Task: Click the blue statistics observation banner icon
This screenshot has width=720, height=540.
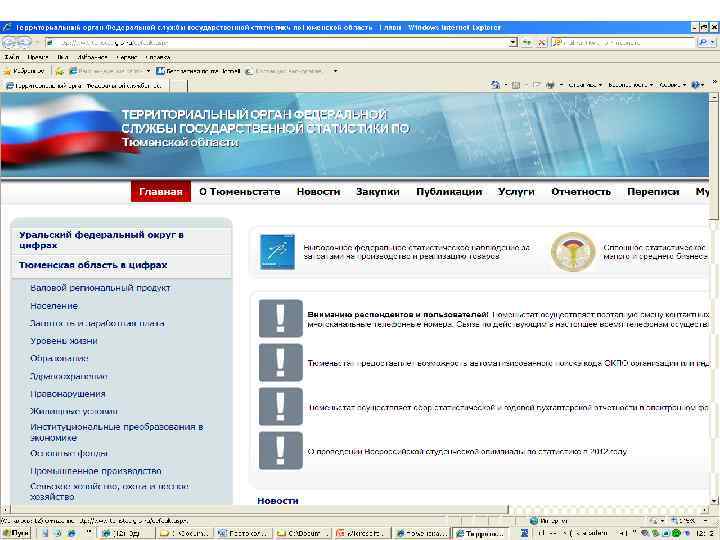Action: click(277, 252)
